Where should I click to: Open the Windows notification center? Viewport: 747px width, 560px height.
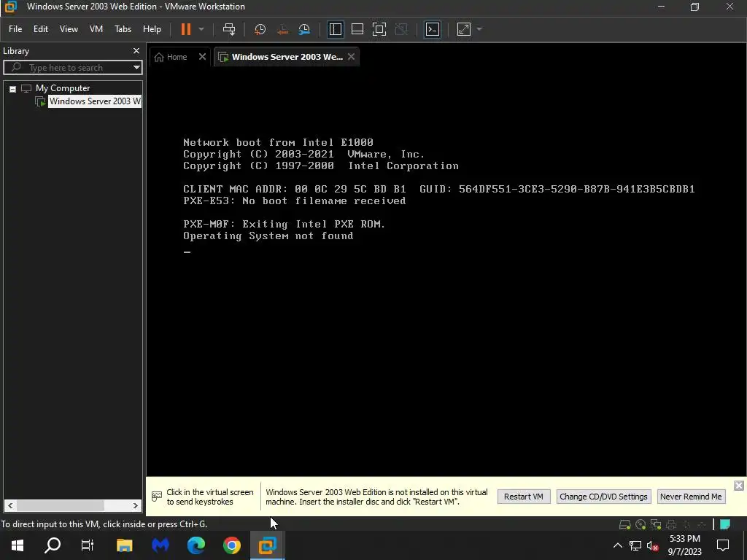click(x=723, y=545)
